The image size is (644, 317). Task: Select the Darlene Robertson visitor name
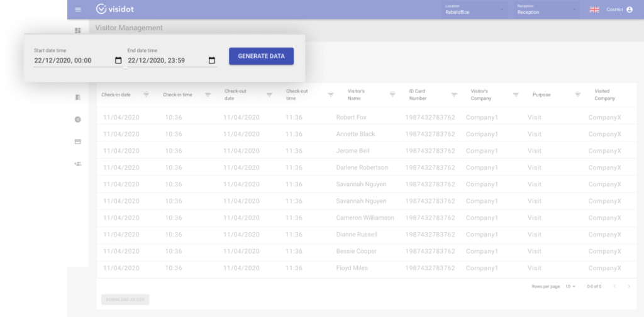click(362, 167)
